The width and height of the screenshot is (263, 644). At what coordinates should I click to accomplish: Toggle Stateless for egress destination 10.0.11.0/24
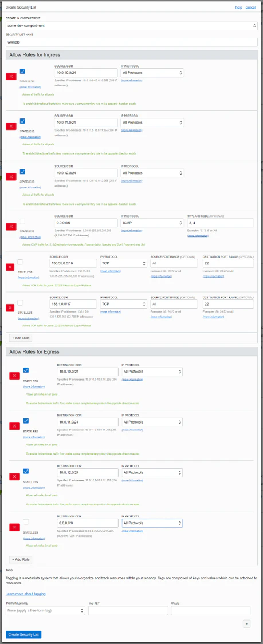pos(26,421)
